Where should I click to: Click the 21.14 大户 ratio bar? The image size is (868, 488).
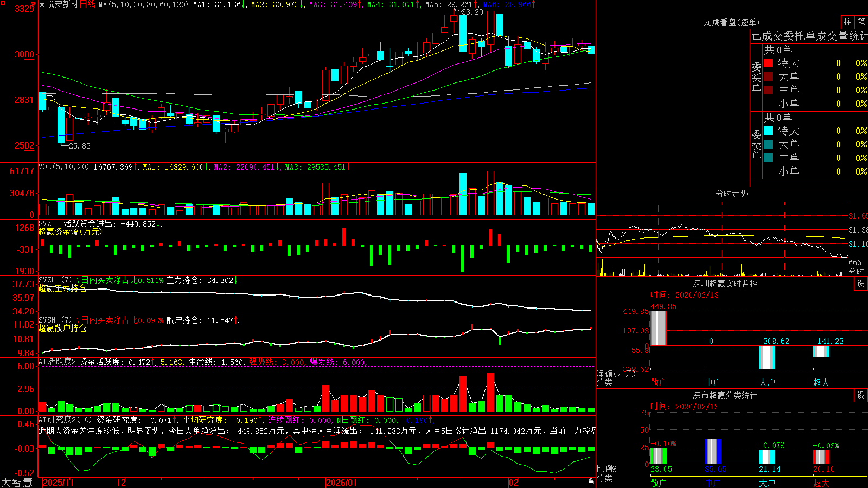coord(767,457)
